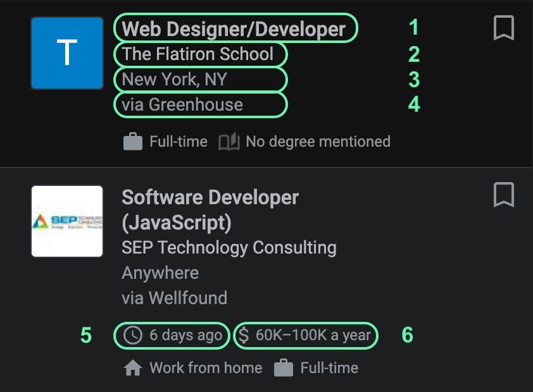The image size is (533, 392).
Task: Click the via Wellfound source text
Action: coord(174,298)
